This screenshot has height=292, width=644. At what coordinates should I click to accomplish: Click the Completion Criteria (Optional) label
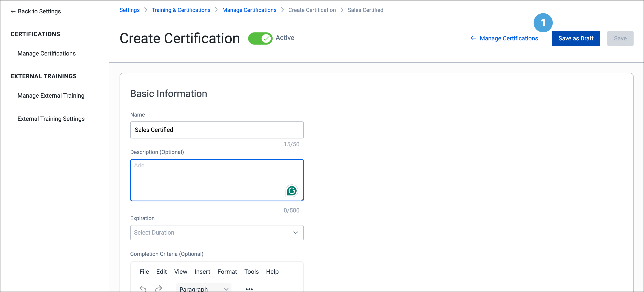[x=167, y=254]
